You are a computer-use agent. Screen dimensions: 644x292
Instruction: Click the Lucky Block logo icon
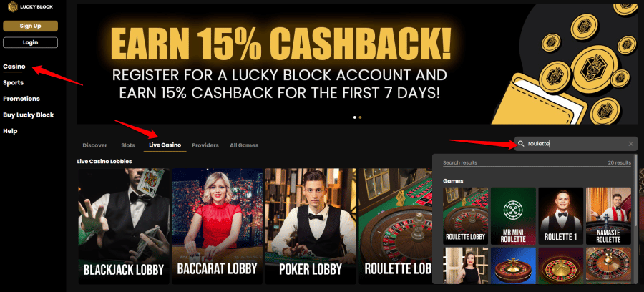pos(13,6)
